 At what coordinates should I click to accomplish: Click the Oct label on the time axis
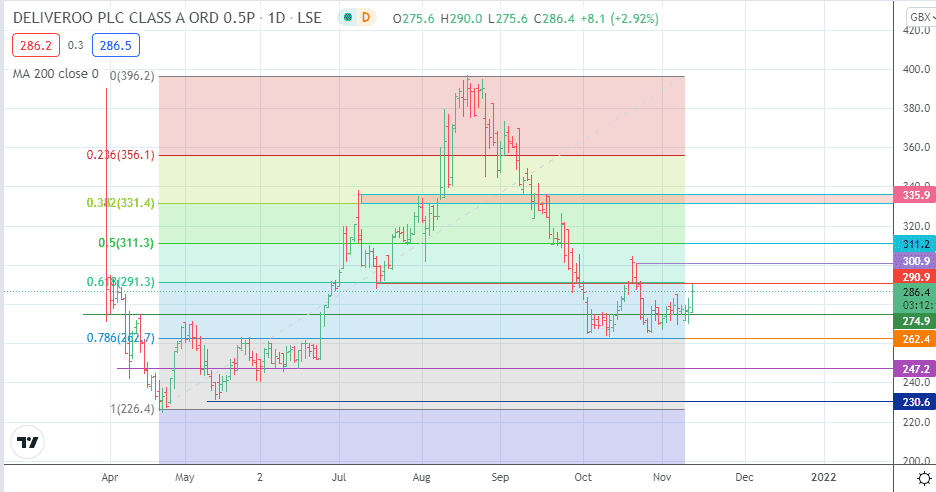[583, 477]
